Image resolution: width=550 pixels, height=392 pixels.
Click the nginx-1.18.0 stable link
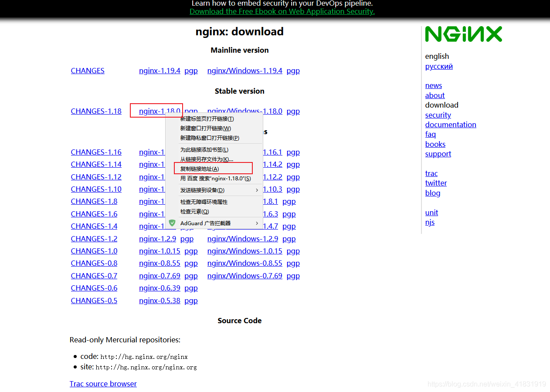[160, 111]
